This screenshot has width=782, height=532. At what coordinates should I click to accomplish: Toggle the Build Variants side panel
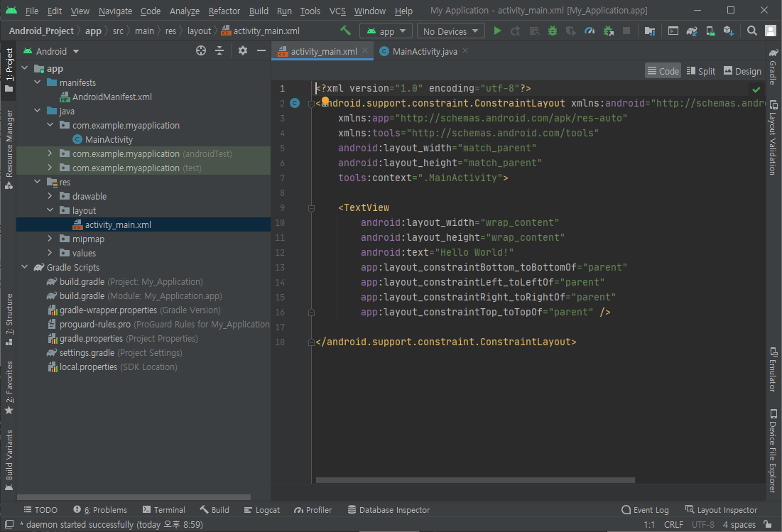[x=9, y=460]
